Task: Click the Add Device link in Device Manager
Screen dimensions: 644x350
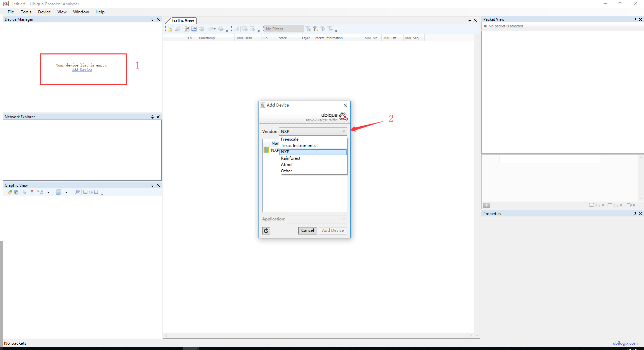Action: point(82,70)
